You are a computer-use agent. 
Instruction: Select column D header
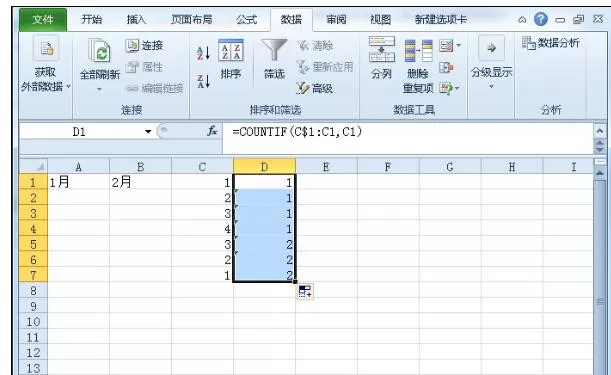264,167
